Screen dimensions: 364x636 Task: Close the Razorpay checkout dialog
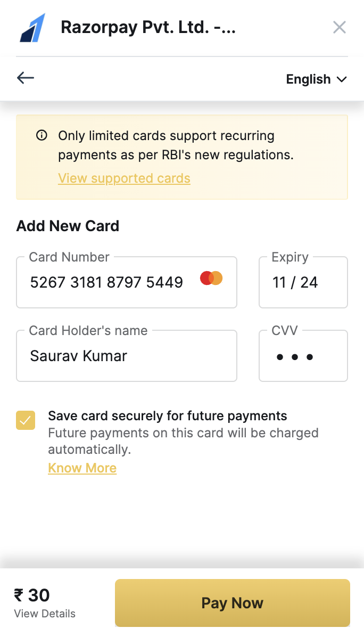[340, 28]
